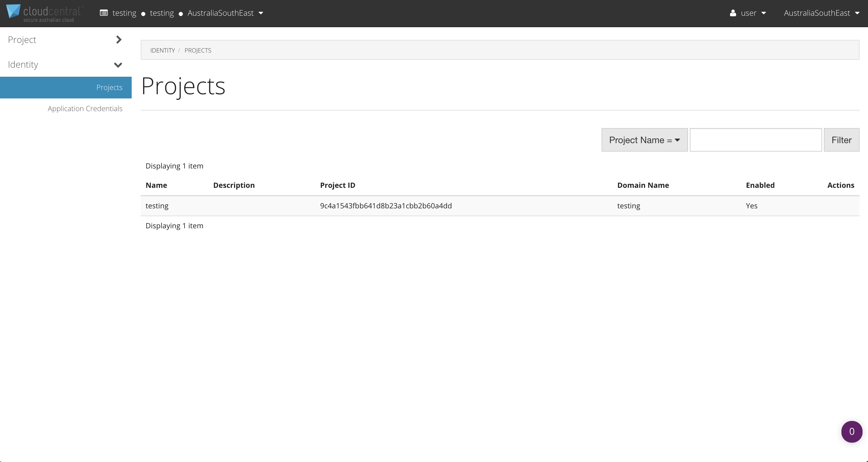Click the cloudcentral logo
This screenshot has height=462, width=868.
click(43, 13)
